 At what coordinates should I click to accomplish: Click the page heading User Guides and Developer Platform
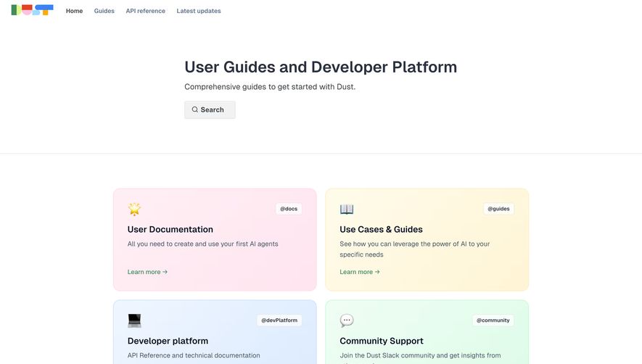(x=321, y=67)
